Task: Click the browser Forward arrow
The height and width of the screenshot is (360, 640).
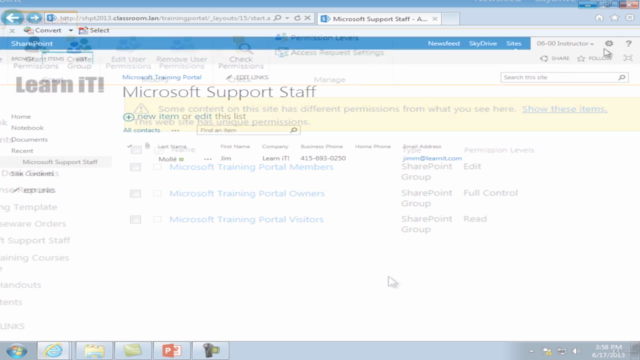Action: (x=34, y=18)
